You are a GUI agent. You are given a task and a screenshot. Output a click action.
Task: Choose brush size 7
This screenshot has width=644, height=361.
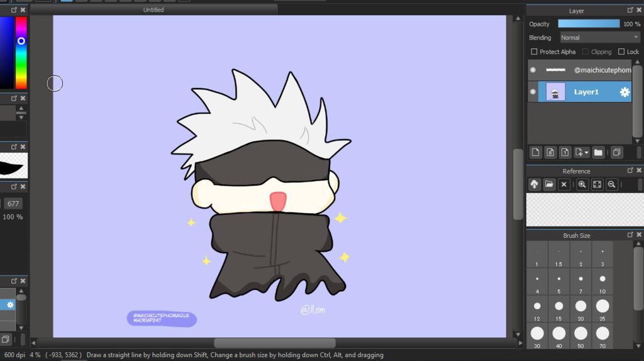click(x=580, y=282)
